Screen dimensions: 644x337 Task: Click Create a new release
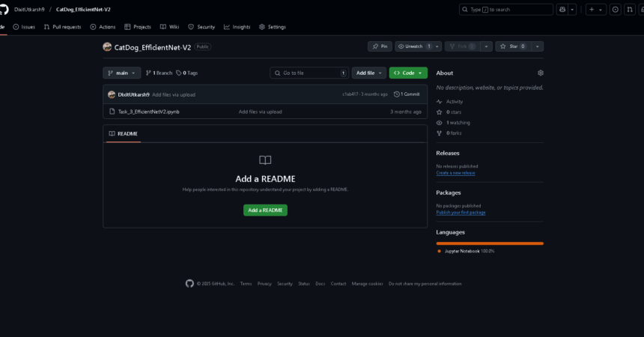click(455, 173)
